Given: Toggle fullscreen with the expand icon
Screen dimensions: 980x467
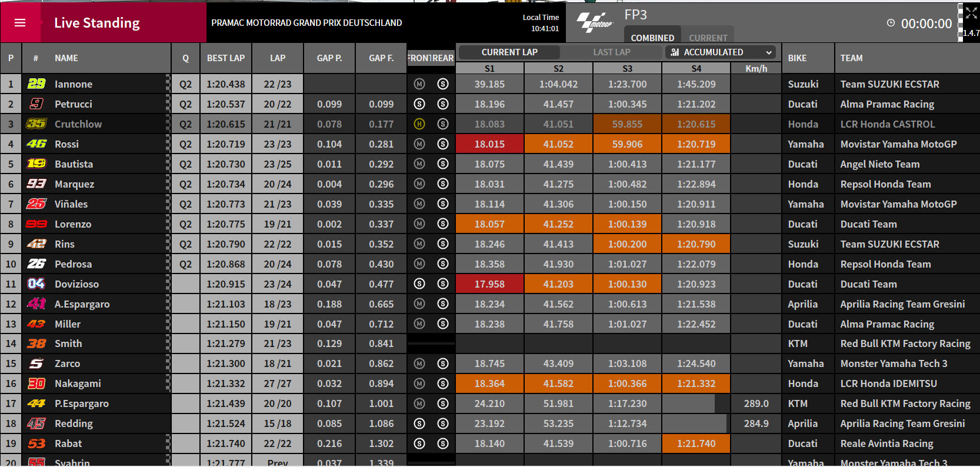Looking at the screenshot, I should click(x=971, y=13).
